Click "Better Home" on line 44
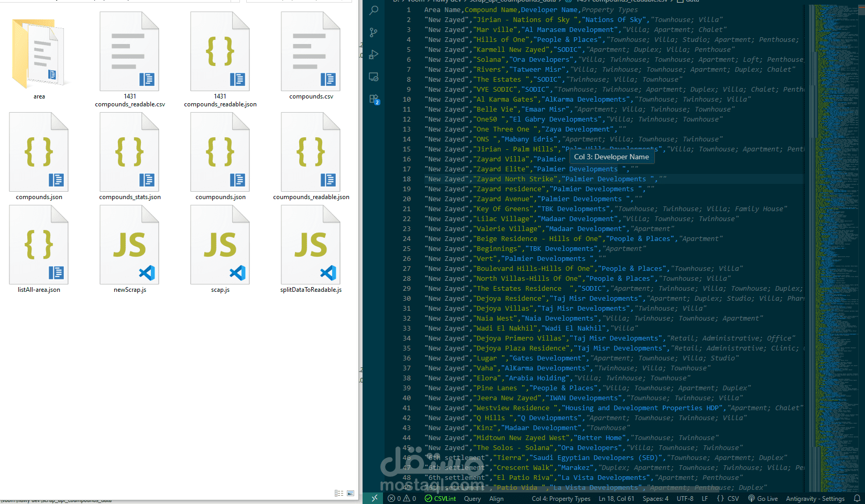Image resolution: width=865 pixels, height=504 pixels. coord(599,438)
